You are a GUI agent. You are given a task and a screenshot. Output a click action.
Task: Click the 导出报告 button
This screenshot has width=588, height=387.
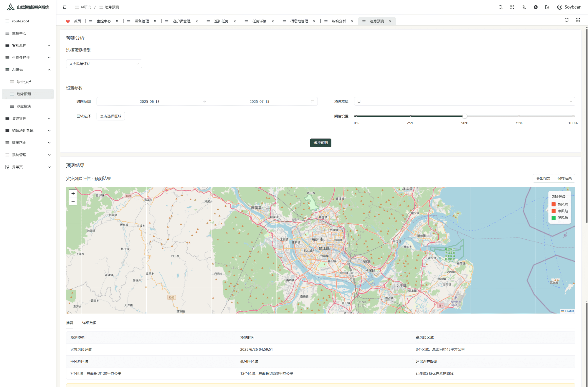tap(543, 178)
